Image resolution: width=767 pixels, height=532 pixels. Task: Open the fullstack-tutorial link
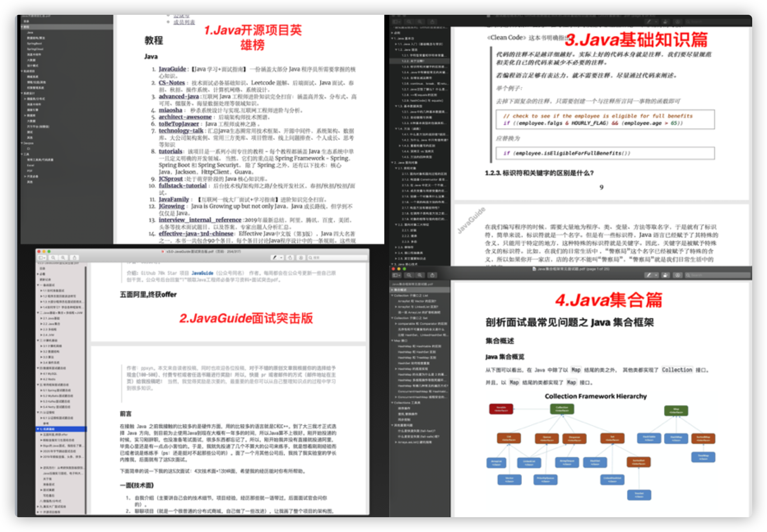click(183, 186)
